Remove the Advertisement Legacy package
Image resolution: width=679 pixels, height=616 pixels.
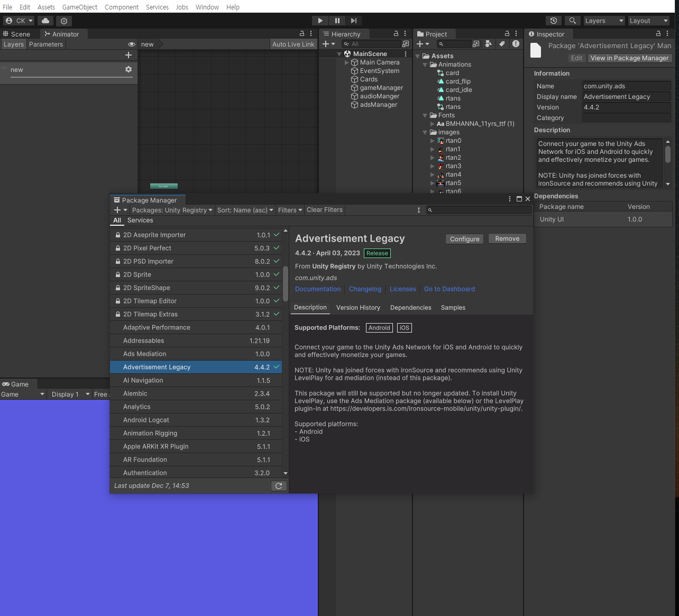click(x=507, y=239)
